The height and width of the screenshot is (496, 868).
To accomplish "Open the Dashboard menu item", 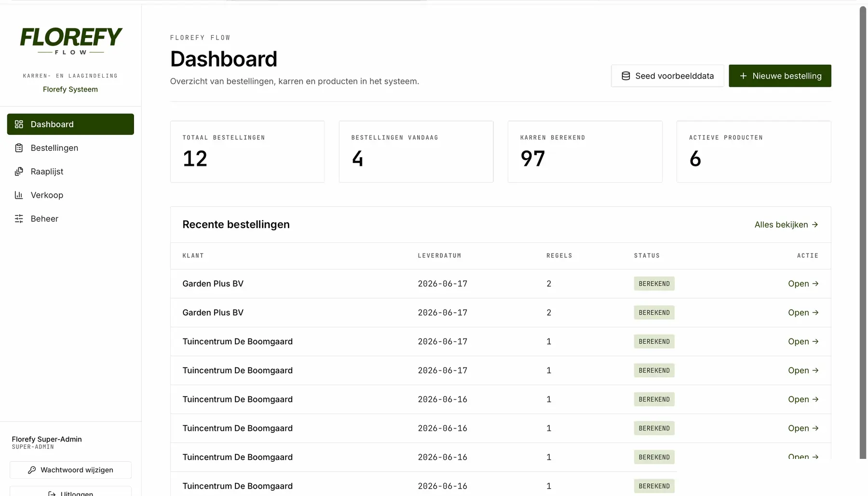I will click(x=70, y=124).
